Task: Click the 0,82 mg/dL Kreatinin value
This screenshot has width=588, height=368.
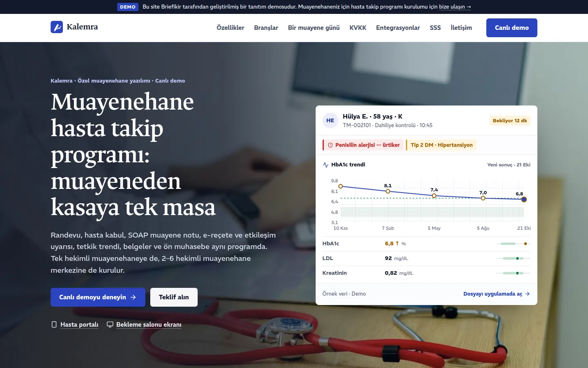Action: tap(399, 273)
